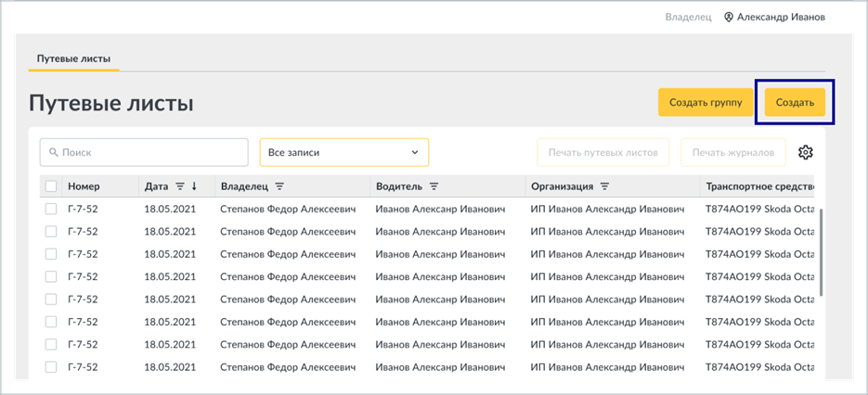Click the filter icon in Дата column
868x395 pixels.
click(x=180, y=187)
